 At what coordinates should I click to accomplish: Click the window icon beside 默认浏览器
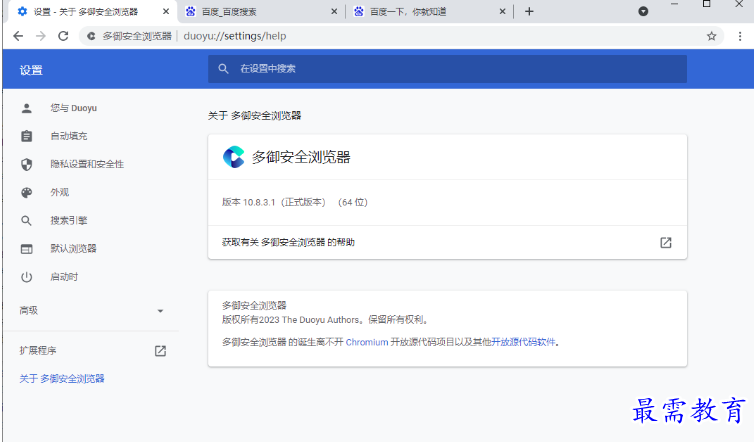coord(26,249)
